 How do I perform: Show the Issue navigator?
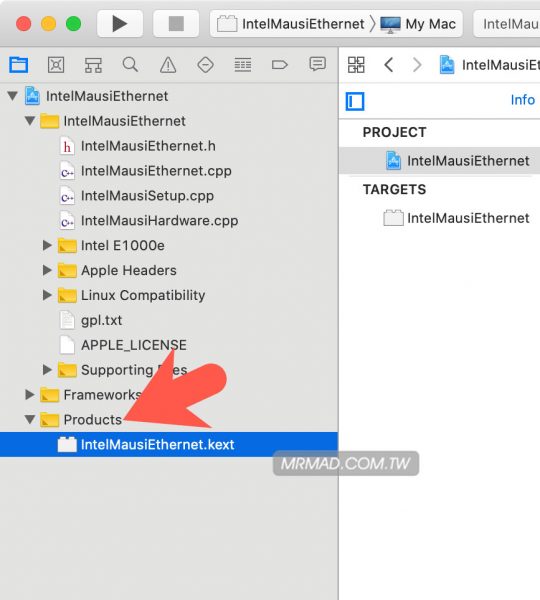click(x=168, y=65)
